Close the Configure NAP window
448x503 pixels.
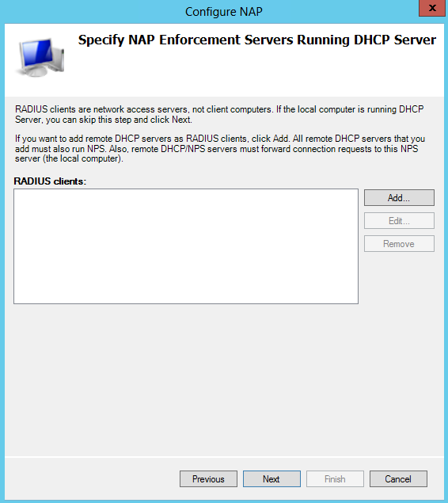432,8
